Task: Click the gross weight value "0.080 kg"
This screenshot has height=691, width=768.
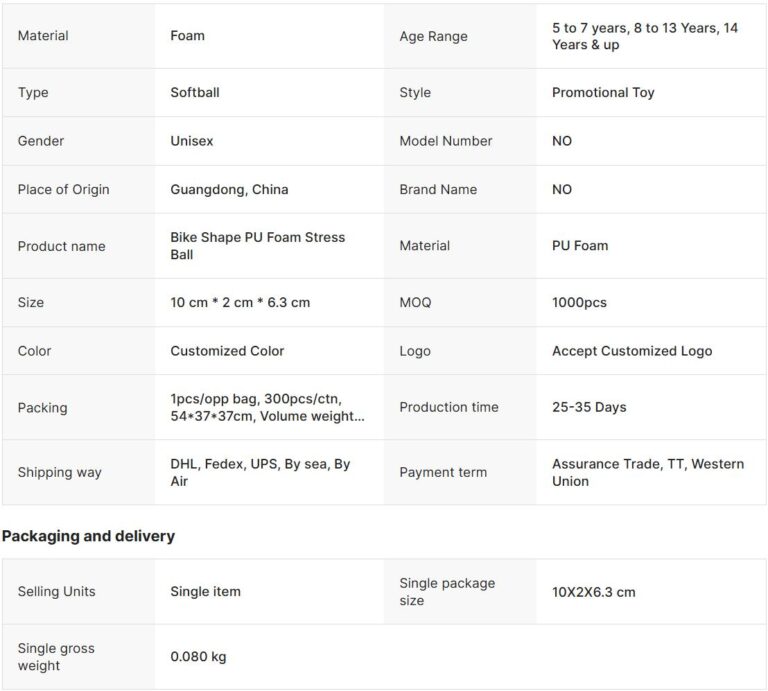Action: [x=198, y=657]
